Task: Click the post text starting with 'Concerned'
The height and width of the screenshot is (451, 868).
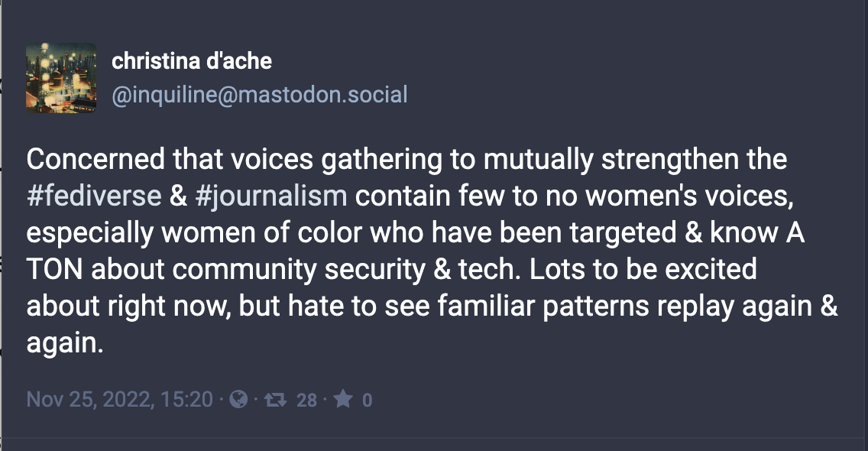Action: click(x=432, y=251)
